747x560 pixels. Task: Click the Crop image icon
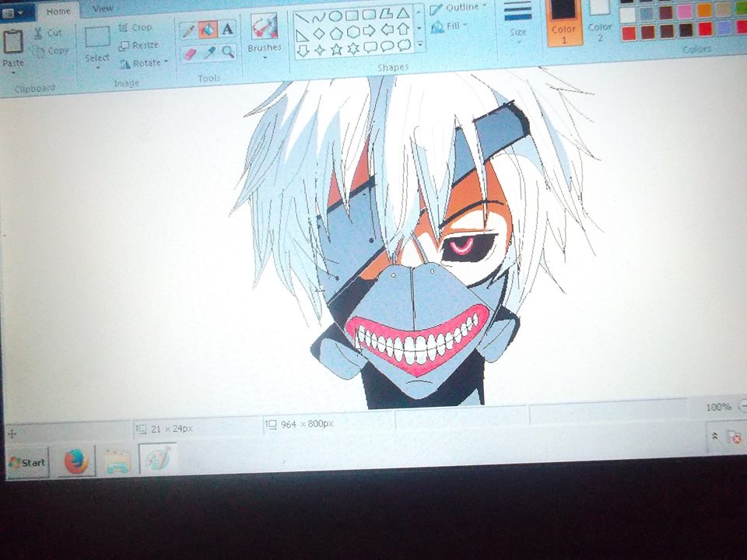[131, 26]
